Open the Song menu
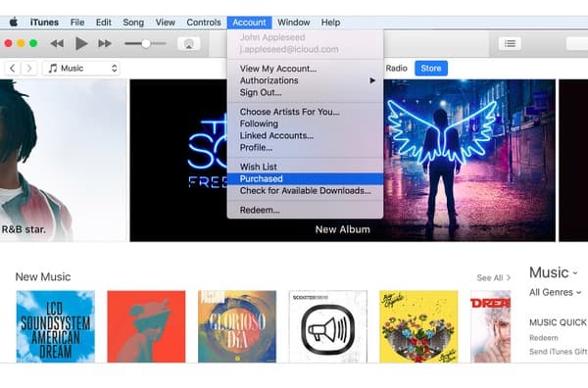 [x=133, y=23]
